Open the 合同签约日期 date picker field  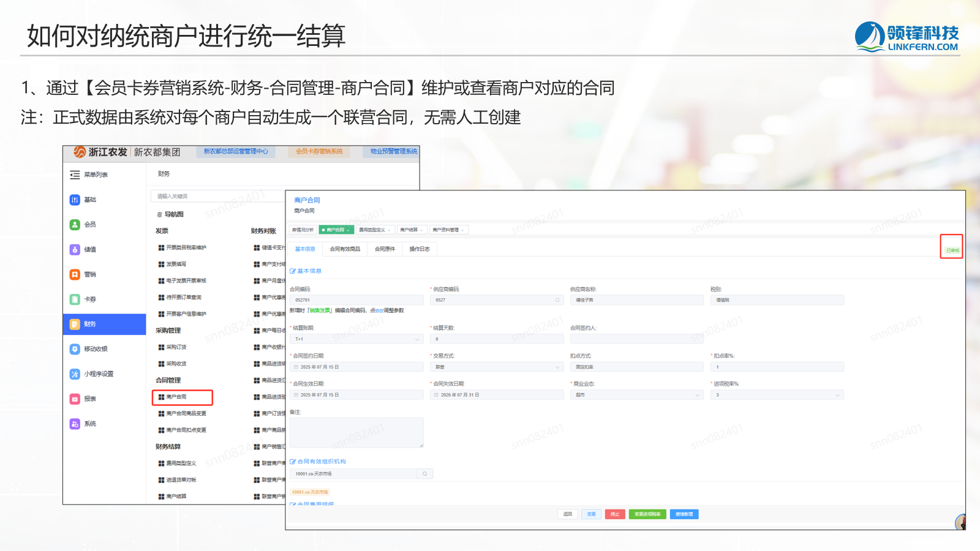(356, 367)
